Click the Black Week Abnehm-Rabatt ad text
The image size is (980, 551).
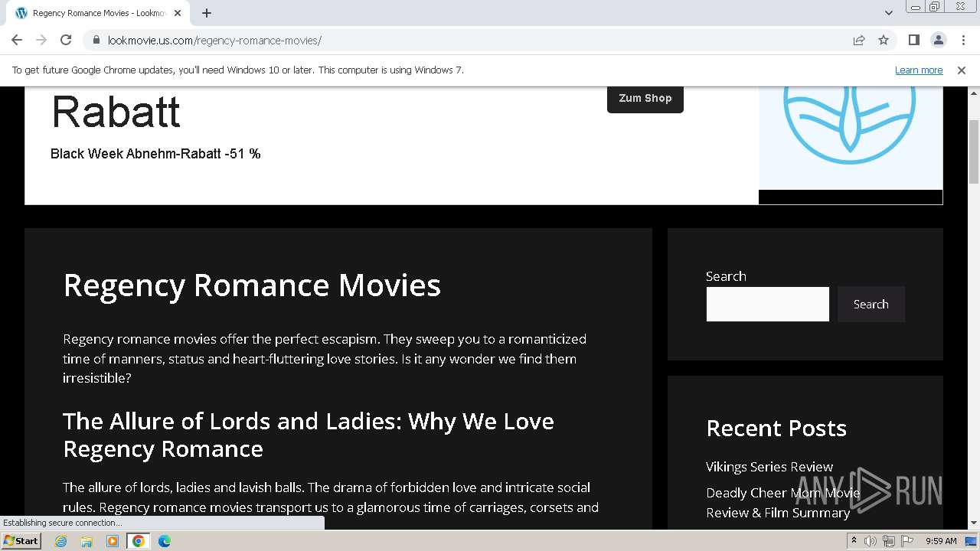click(155, 154)
